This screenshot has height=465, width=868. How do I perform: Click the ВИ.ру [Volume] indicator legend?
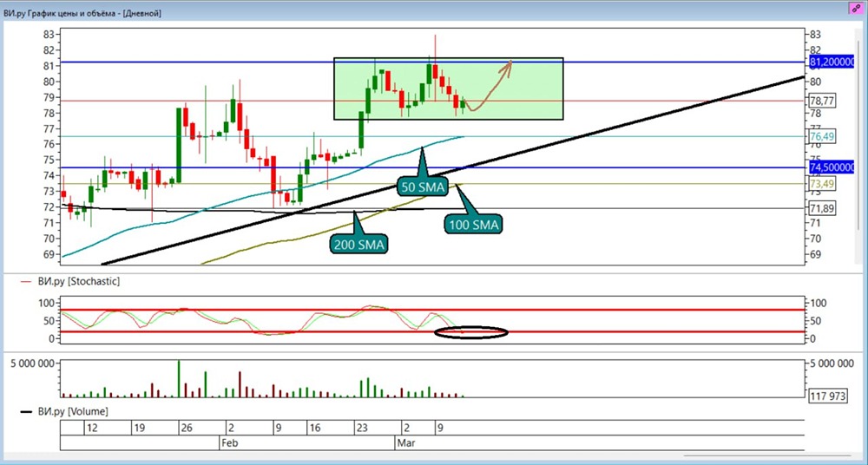pos(64,412)
